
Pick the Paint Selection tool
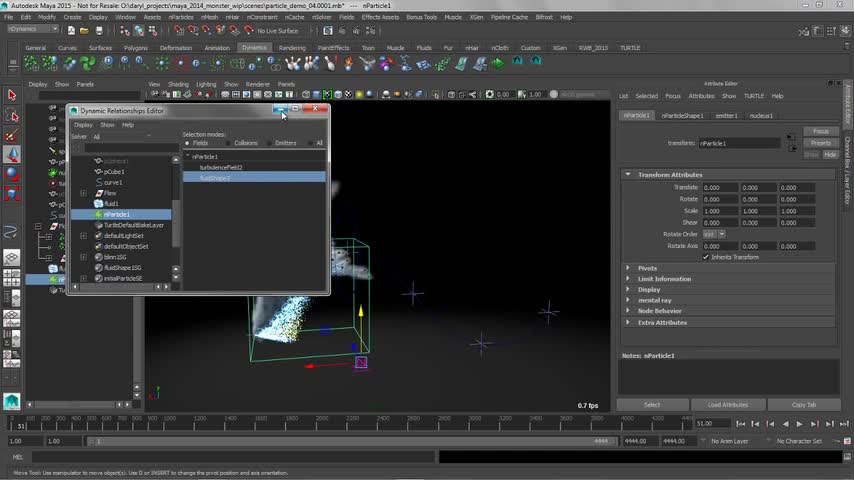click(12, 135)
